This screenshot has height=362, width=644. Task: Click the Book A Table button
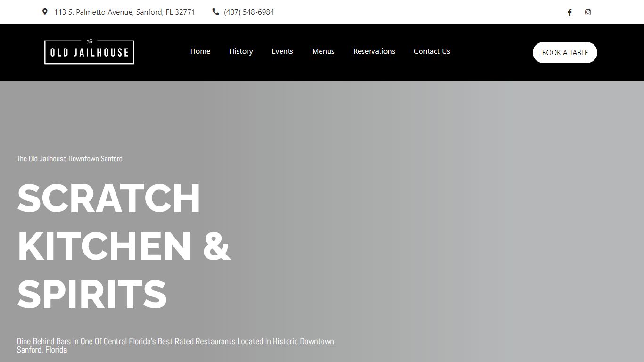tap(565, 52)
